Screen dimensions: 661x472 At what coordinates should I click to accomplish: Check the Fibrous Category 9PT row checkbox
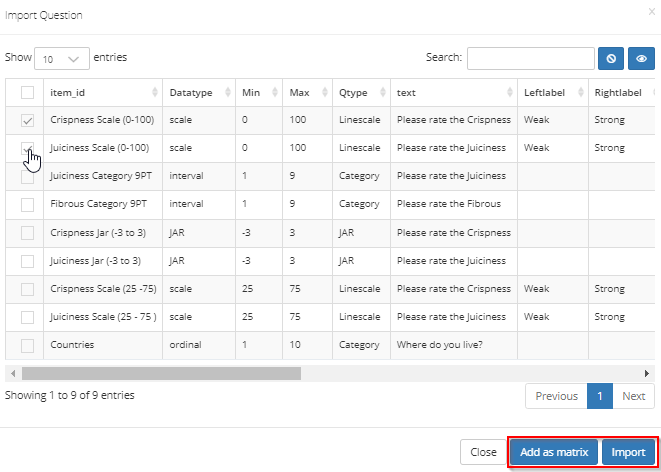tap(28, 204)
